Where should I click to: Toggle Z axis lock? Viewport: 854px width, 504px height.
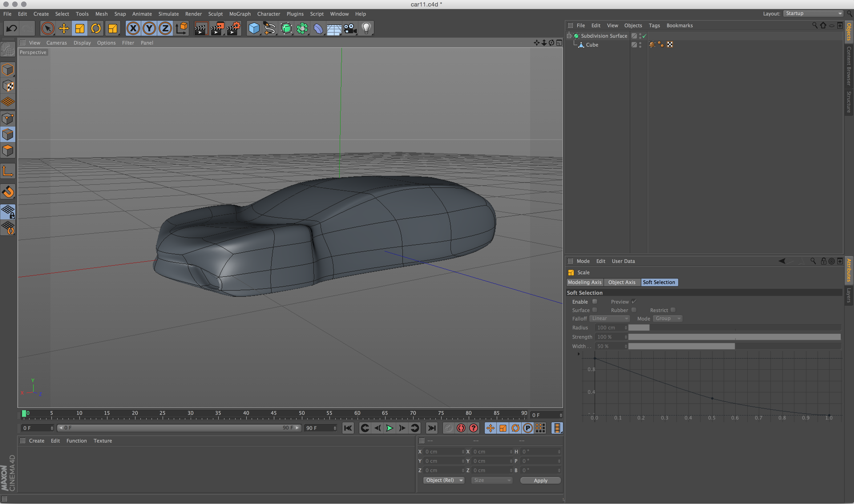coord(165,28)
